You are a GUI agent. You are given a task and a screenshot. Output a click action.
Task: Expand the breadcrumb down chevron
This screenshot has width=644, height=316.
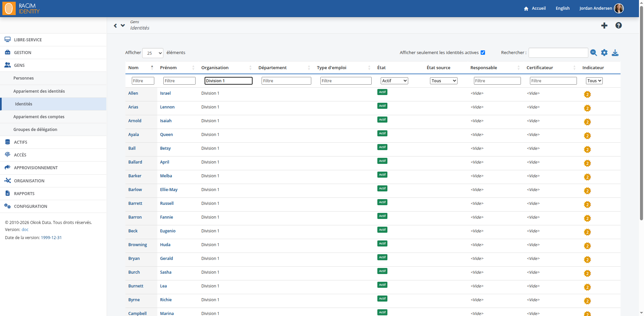[123, 25]
